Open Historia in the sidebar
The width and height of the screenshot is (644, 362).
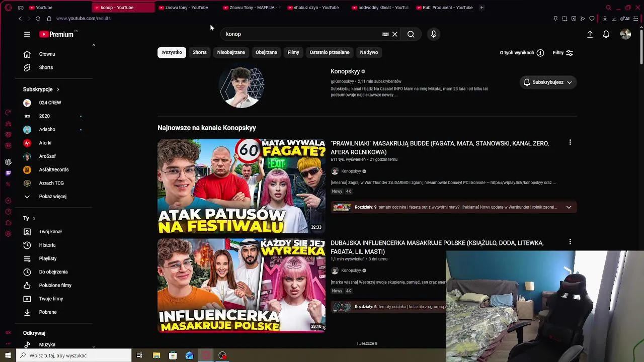pyautogui.click(x=54, y=245)
